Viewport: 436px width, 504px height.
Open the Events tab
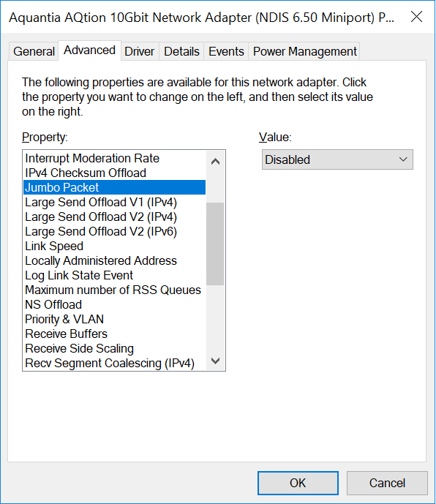pyautogui.click(x=226, y=51)
